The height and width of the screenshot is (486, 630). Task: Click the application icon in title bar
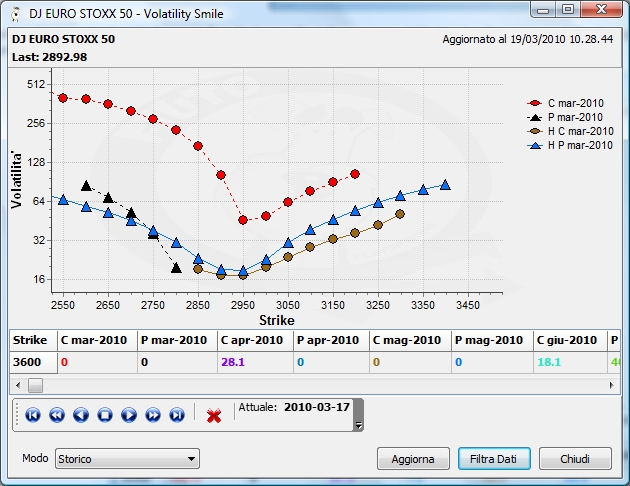click(16, 14)
